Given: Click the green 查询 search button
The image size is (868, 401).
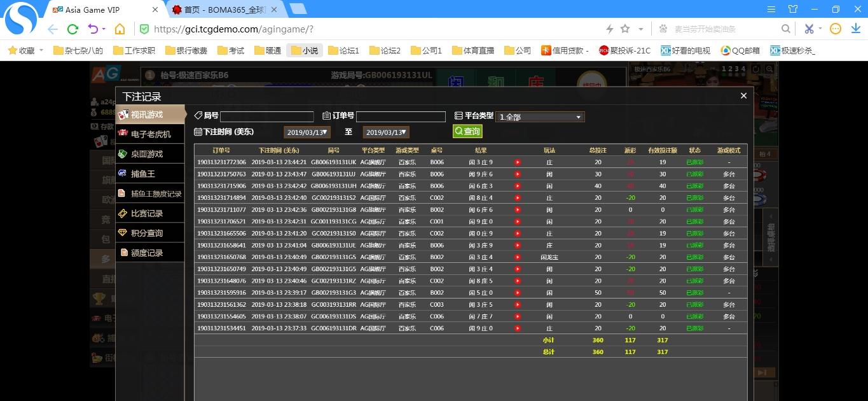Looking at the screenshot, I should pos(467,131).
